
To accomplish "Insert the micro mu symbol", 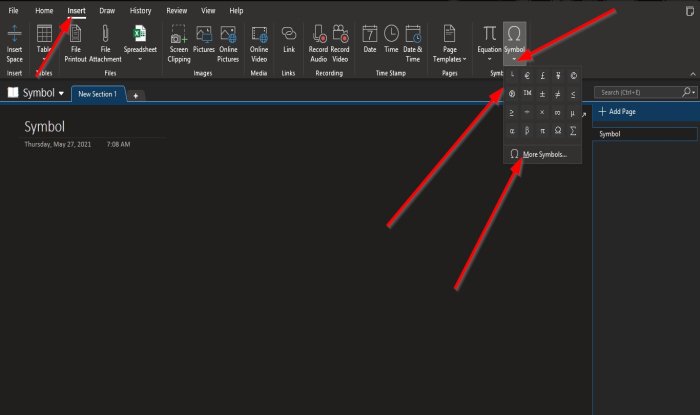I will [x=573, y=113].
